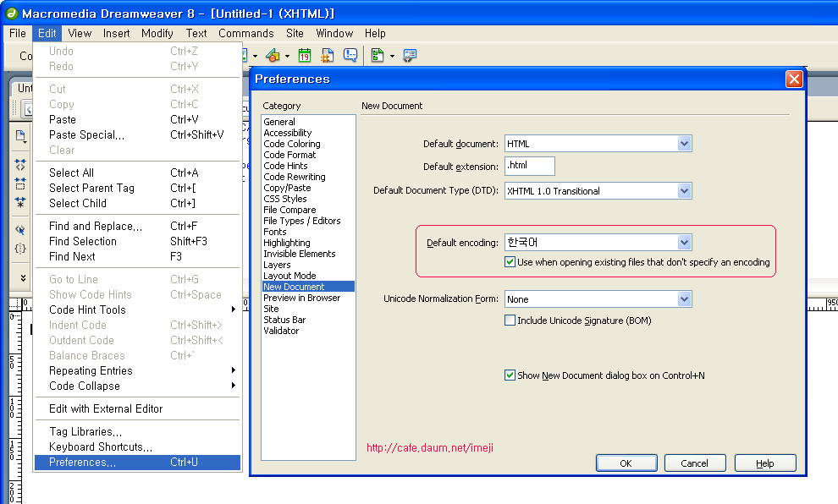
Task: Click the Templates icon in the Insert bar
Action: click(378, 55)
